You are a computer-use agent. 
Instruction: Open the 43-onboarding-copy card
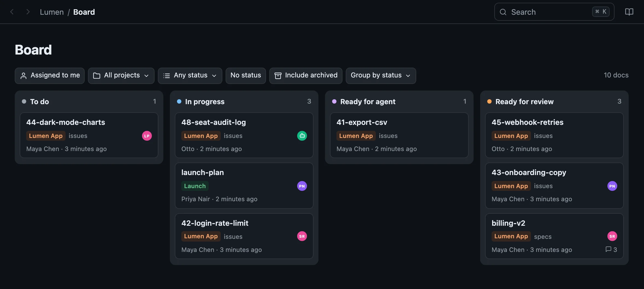[x=554, y=186]
